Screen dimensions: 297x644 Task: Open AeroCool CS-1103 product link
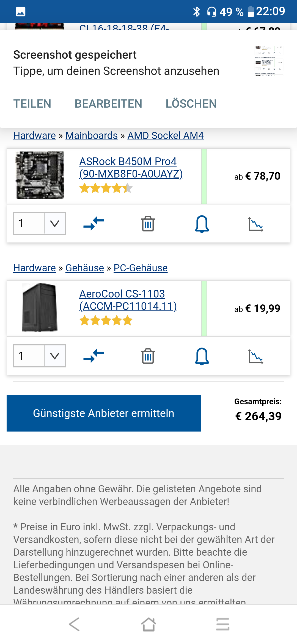coord(128,300)
